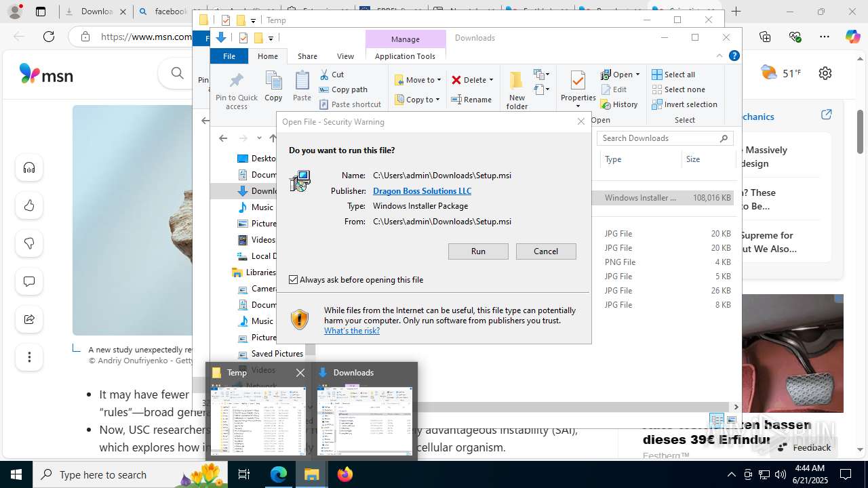This screenshot has width=868, height=488.
Task: Open the Application Tools tab
Action: (x=405, y=56)
